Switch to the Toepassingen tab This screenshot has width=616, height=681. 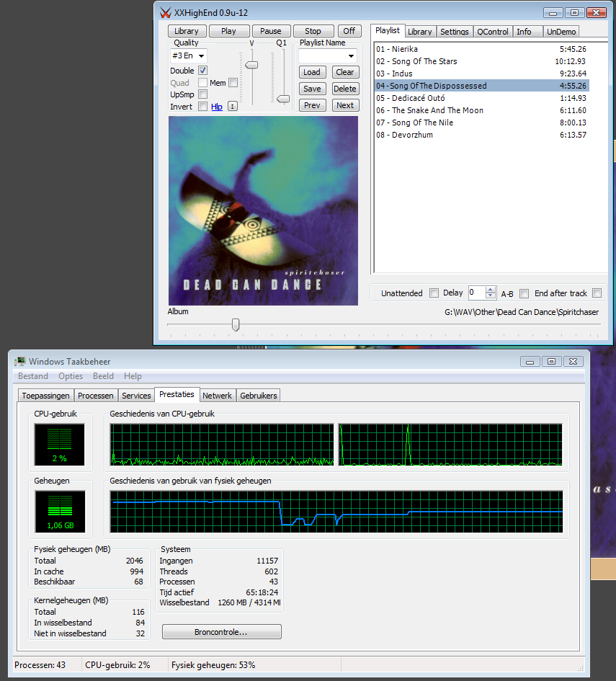45,396
